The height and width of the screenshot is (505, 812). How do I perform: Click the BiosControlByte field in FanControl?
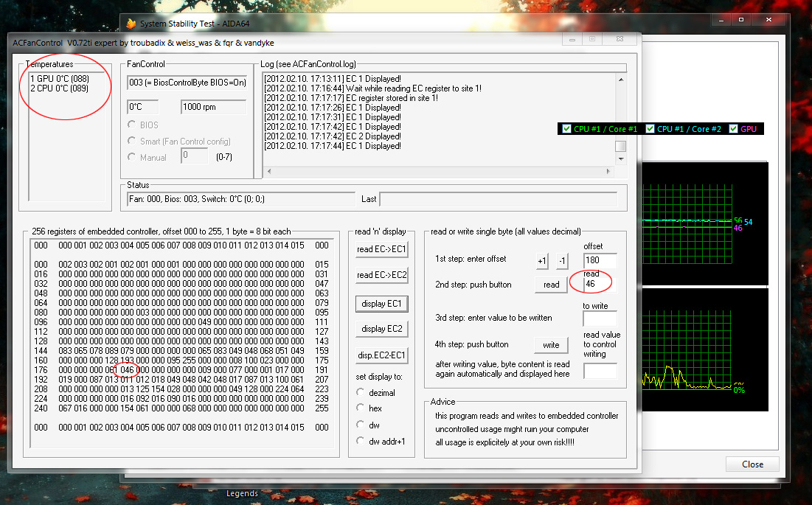[187, 83]
